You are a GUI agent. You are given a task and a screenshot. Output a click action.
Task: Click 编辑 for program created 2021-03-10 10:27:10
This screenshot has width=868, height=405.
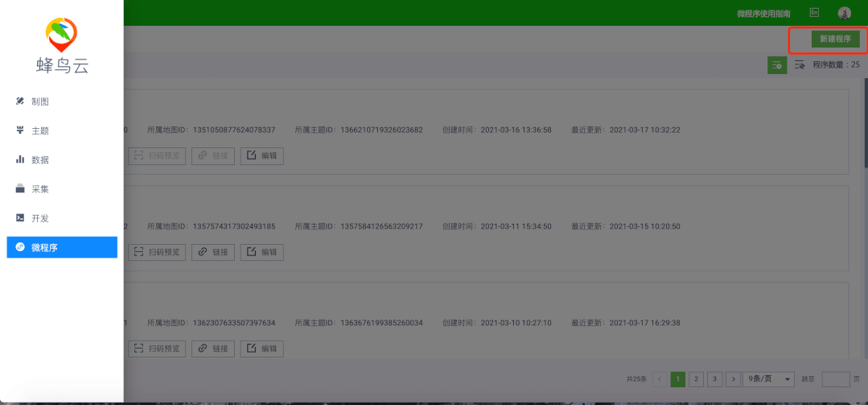[x=261, y=349]
